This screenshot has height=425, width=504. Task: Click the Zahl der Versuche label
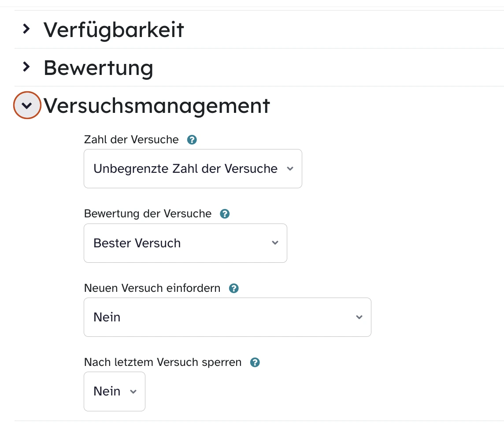(131, 140)
